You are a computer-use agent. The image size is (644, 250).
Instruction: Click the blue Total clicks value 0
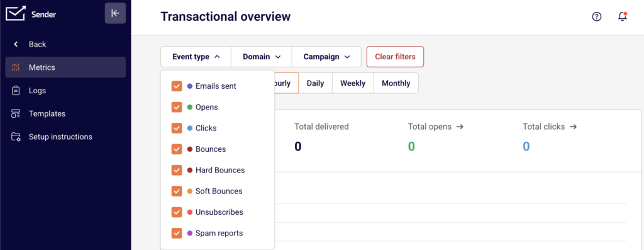tap(526, 146)
